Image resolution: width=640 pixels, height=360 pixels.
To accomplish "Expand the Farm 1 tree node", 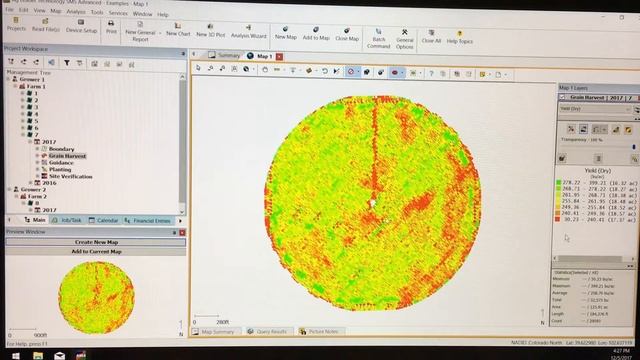I will tap(16, 86).
